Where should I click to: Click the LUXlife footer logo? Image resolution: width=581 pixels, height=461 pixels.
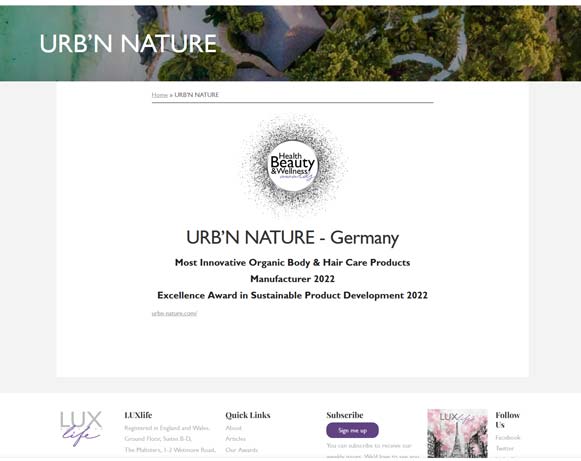click(81, 428)
